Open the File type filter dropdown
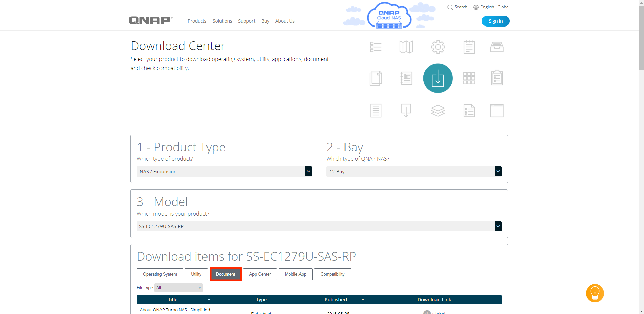The height and width of the screenshot is (314, 644). tap(179, 287)
